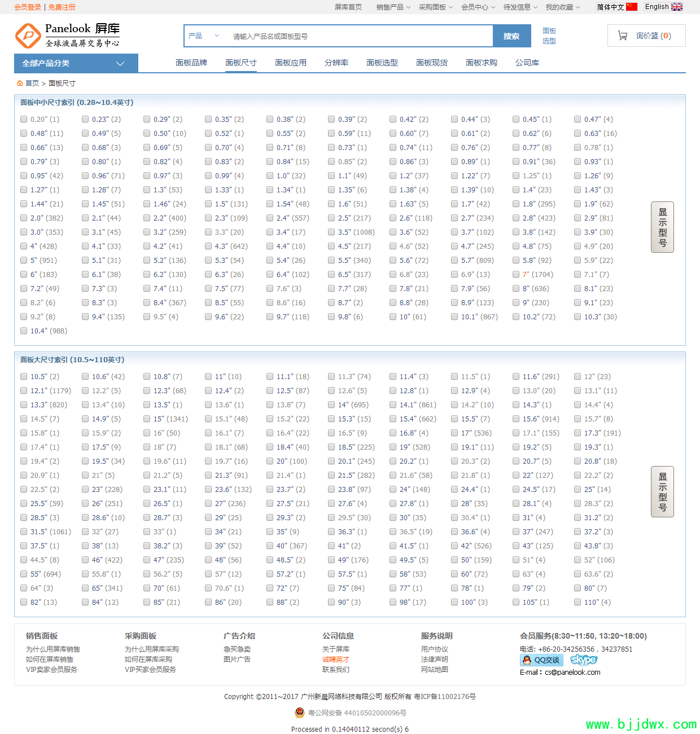Click 显示型号 button for small sizes
The width and height of the screenshot is (700, 734).
(662, 227)
